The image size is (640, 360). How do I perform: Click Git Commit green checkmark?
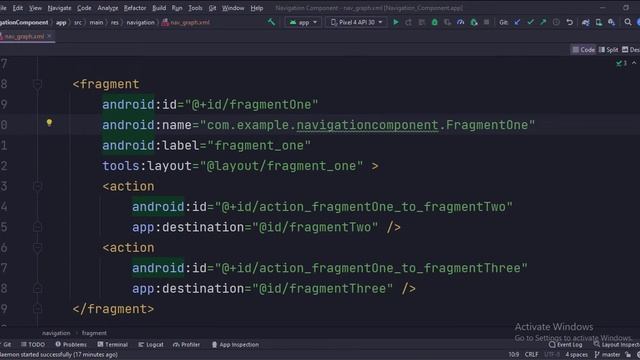pos(530,22)
